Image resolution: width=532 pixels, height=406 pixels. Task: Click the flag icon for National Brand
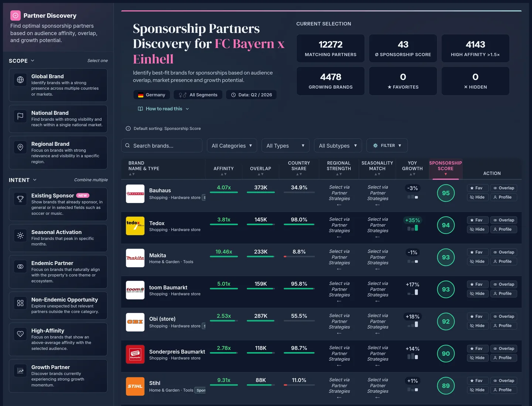click(x=20, y=116)
